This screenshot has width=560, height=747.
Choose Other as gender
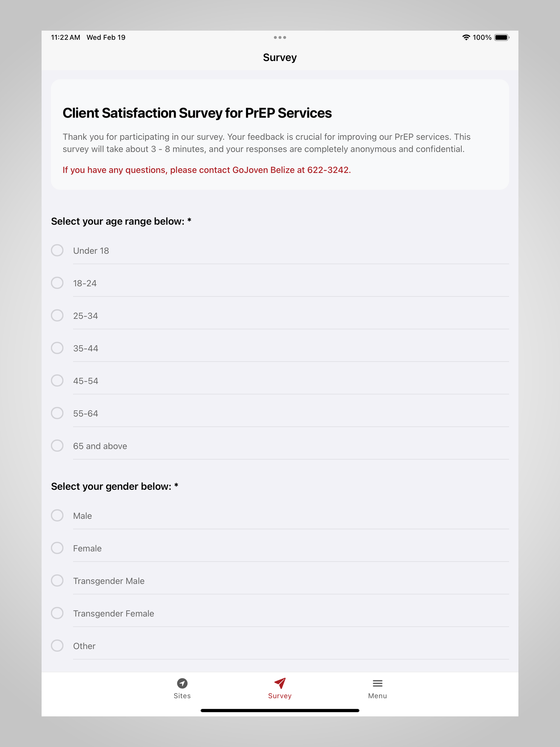tap(280, 646)
